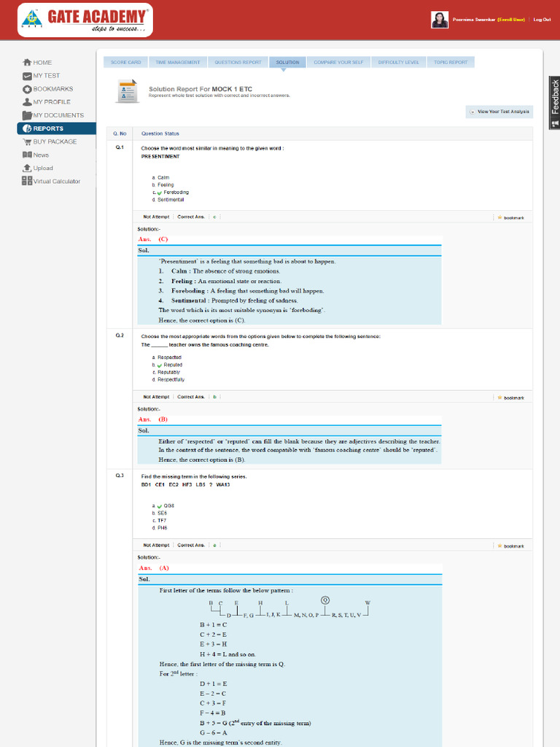Open the Time Management tab

[178, 63]
